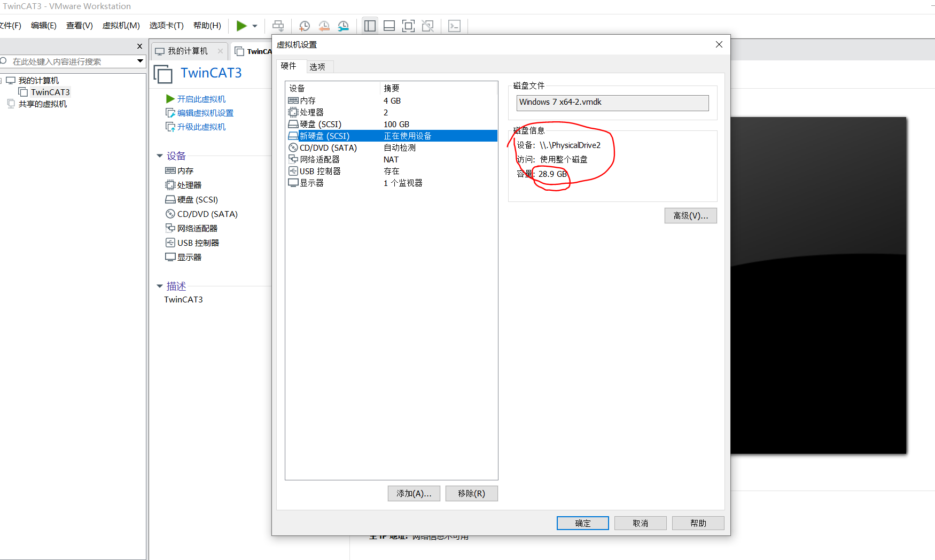Select TwinCAT3 in the library tree
The height and width of the screenshot is (560, 935).
pos(50,92)
